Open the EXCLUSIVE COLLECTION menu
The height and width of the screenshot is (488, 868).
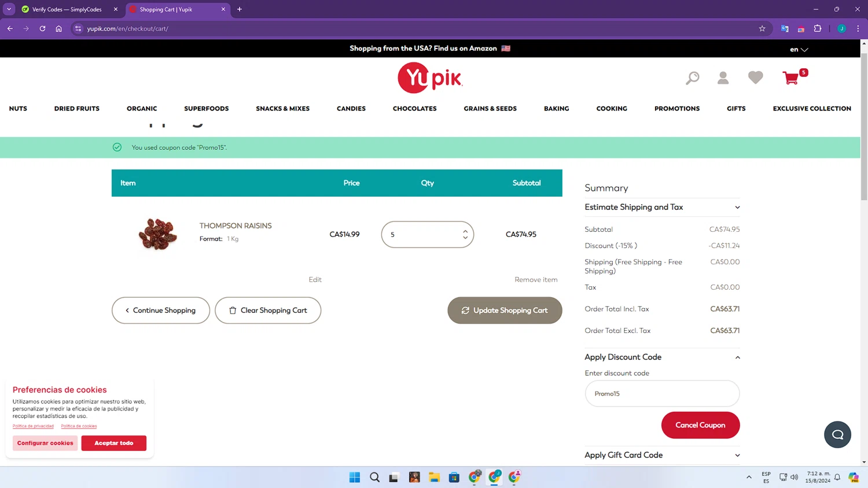coord(812,109)
